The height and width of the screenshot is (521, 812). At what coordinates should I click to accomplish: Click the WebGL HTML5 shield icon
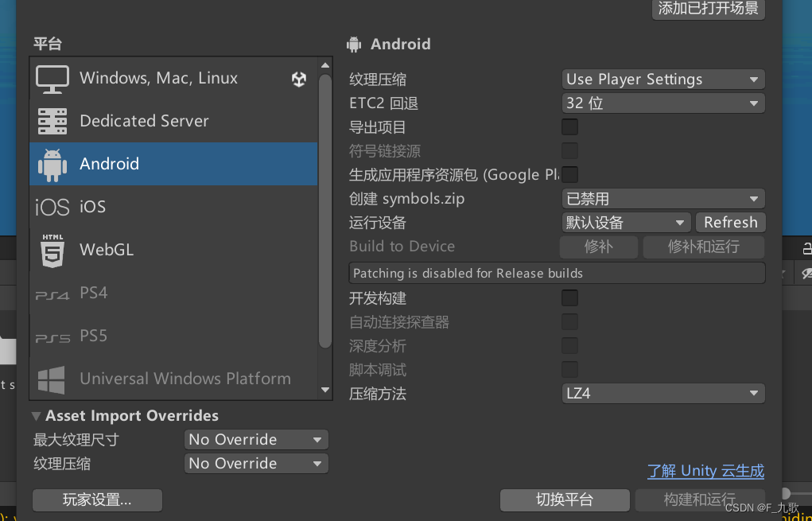(52, 250)
